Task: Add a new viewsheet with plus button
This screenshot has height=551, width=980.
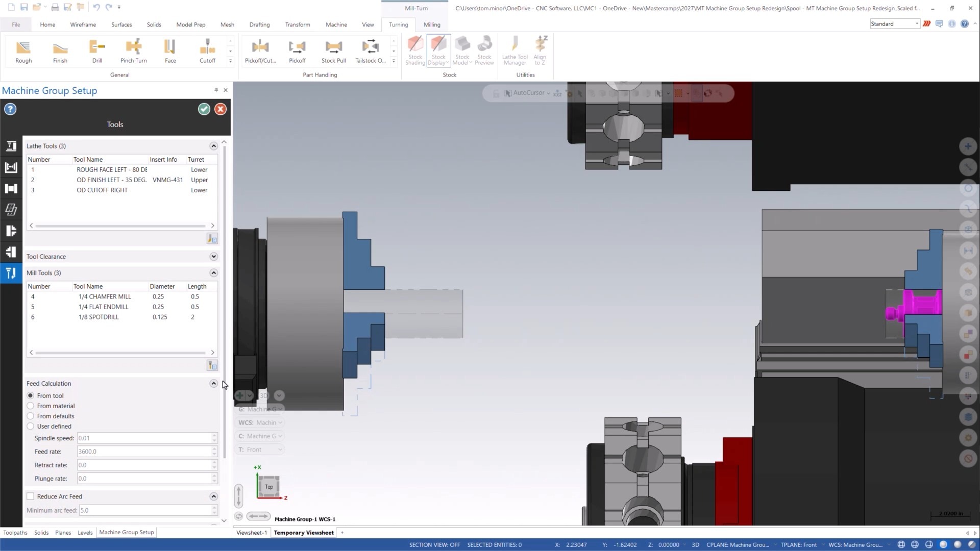Action: tap(342, 533)
